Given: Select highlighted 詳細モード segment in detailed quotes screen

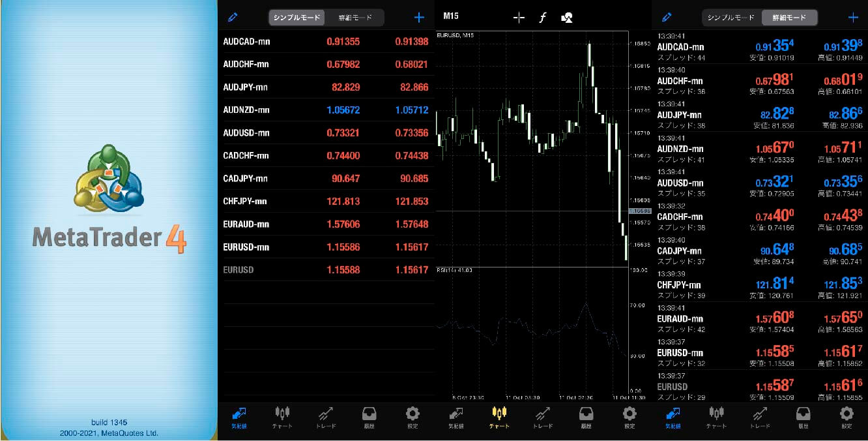Looking at the screenshot, I should click(789, 18).
